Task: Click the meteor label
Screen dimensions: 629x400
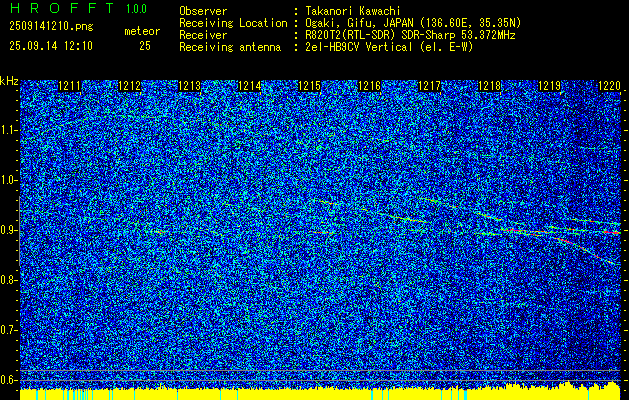Action: (x=142, y=31)
